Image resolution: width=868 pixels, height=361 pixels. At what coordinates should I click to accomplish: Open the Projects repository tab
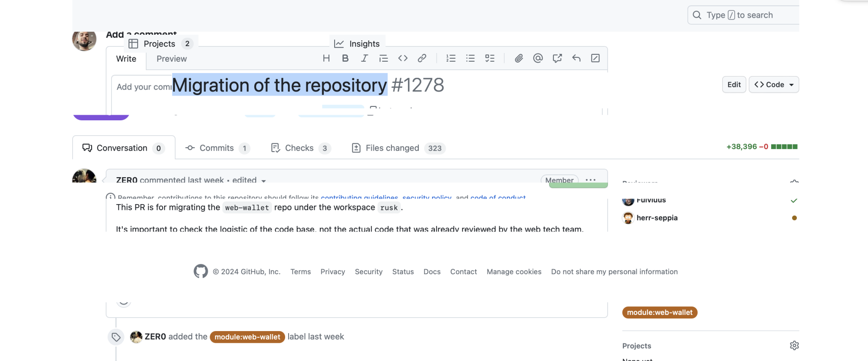coord(161,44)
